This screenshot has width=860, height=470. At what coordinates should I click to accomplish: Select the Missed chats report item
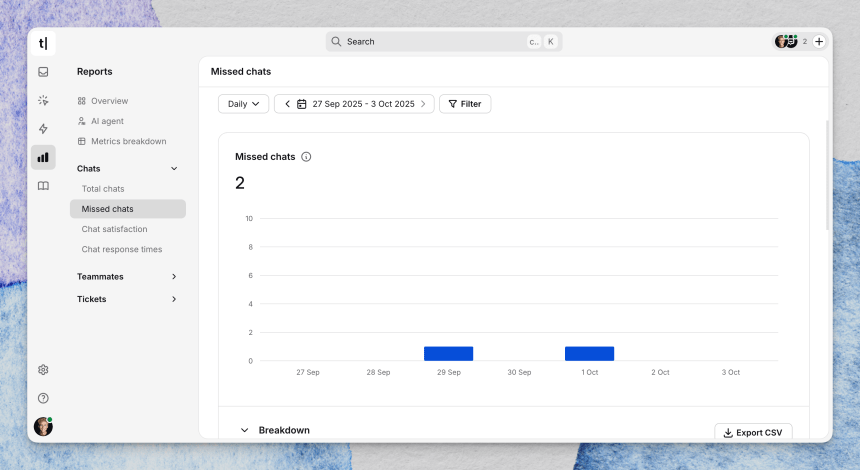point(128,209)
